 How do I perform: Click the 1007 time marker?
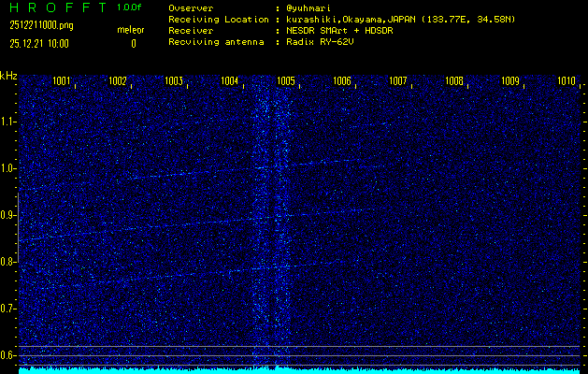(398, 81)
